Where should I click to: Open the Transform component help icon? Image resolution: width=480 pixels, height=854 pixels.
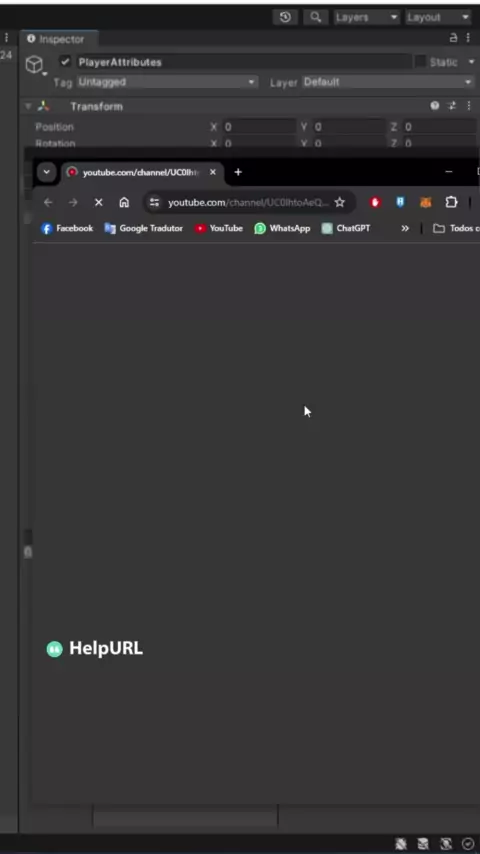(x=435, y=106)
